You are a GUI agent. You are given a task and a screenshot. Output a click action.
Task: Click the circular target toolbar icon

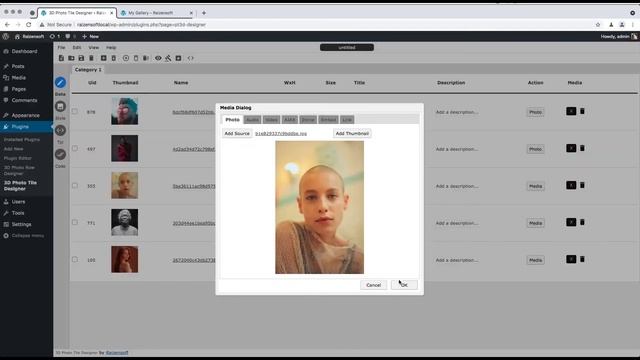point(126,58)
